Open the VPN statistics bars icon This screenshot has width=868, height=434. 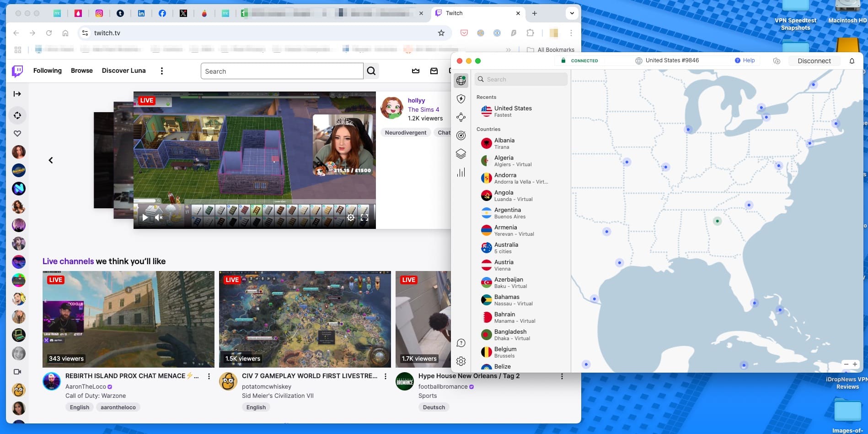click(x=461, y=172)
